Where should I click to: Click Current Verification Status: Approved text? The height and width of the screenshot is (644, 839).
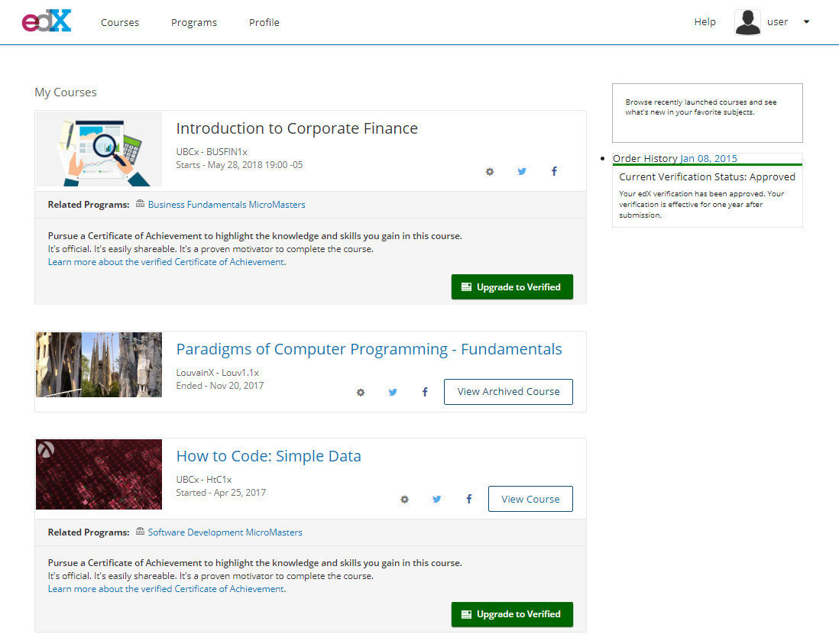[707, 177]
